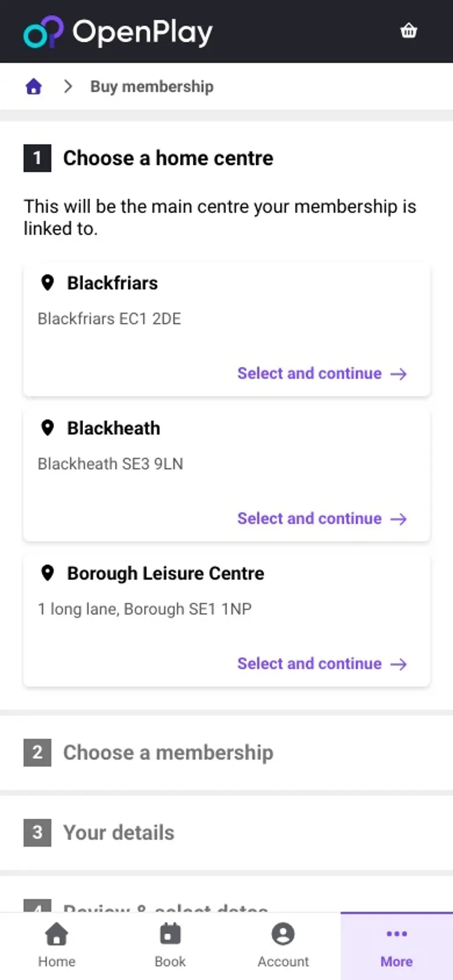This screenshot has width=453, height=980.
Task: Click the arrow beside Blackfriars Select and continue
Action: point(398,373)
